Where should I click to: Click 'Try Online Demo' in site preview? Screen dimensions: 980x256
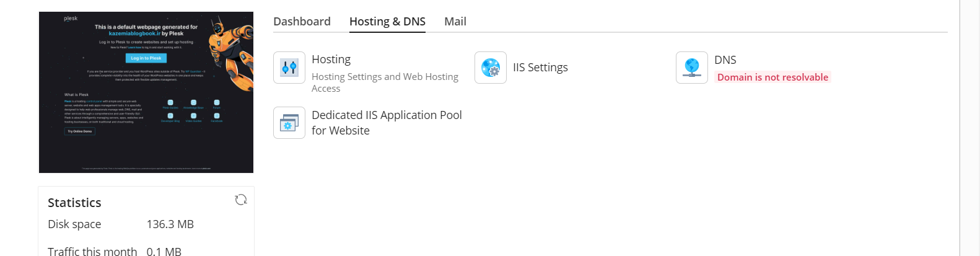point(80,131)
